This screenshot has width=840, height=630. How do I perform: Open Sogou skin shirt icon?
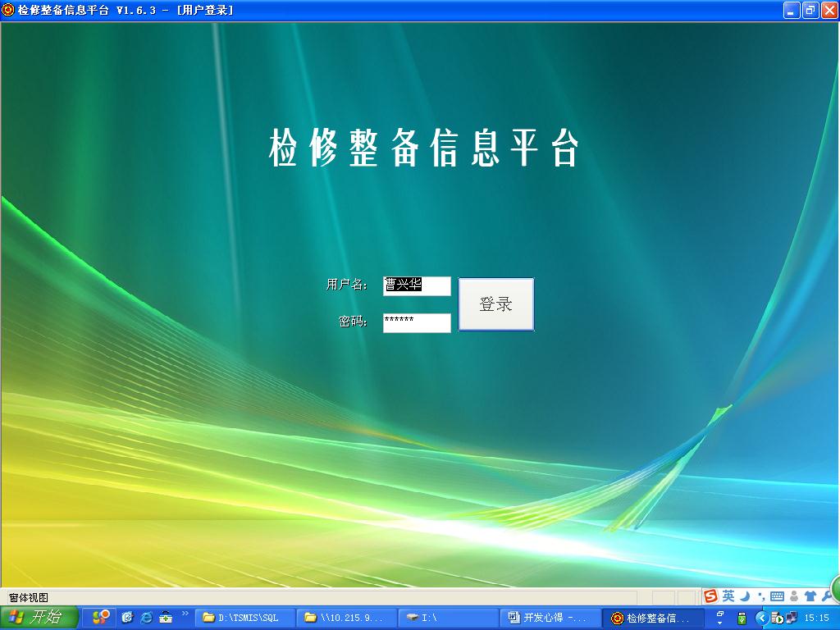(x=810, y=596)
